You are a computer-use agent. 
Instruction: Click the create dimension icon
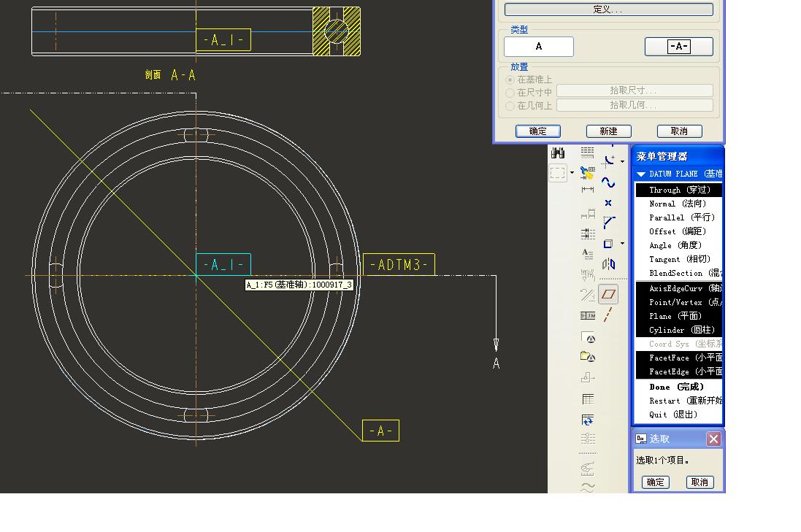coord(588,190)
